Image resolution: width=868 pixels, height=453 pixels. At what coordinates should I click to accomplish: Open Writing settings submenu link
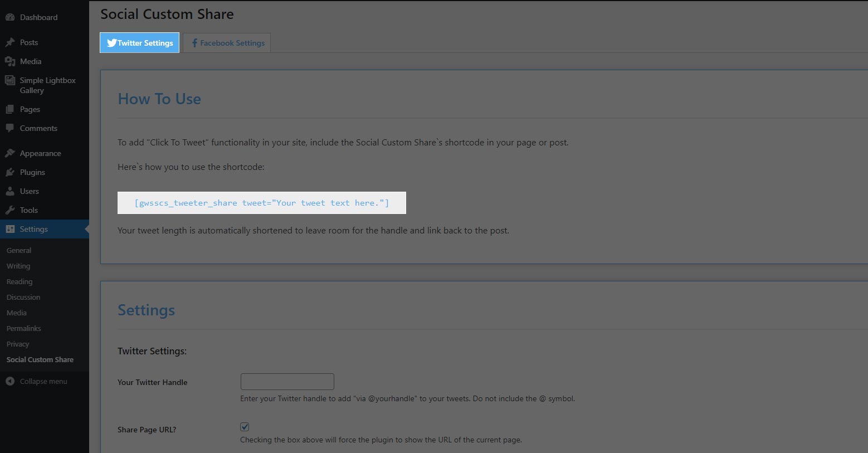coord(18,266)
